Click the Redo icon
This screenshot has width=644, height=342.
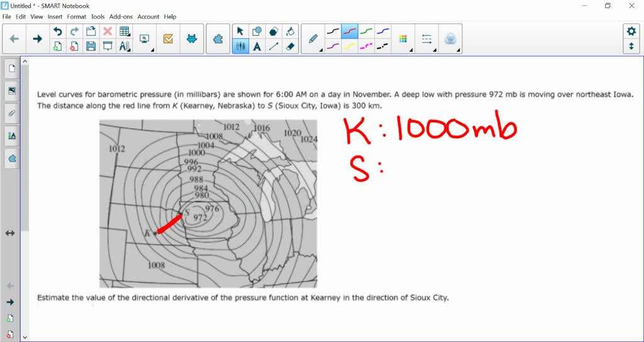74,31
